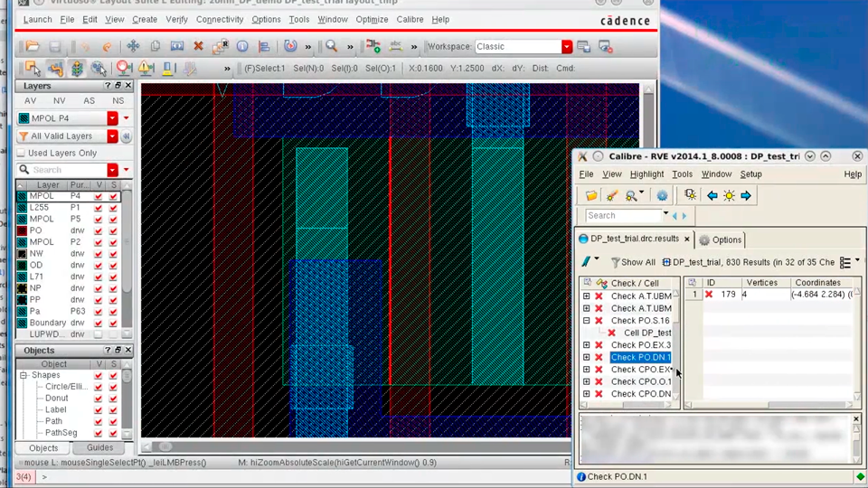
Task: Collapse the Check PO.S.16 node
Action: click(x=586, y=320)
